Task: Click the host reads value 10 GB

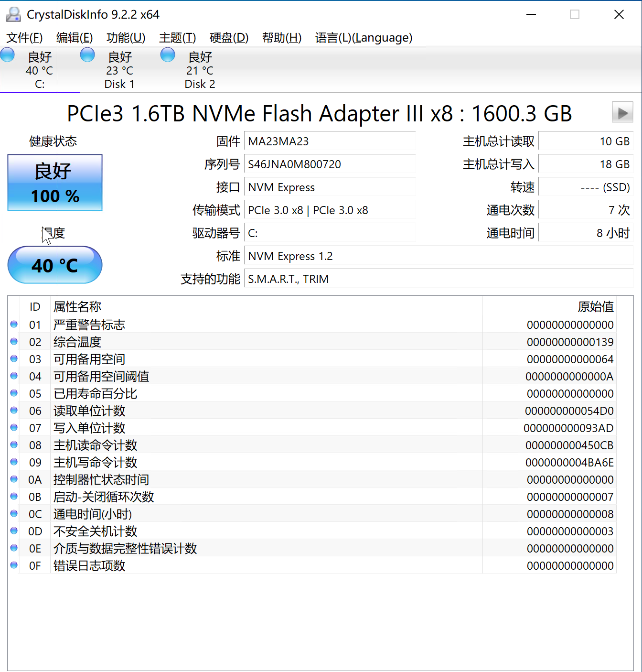Action: point(586,141)
